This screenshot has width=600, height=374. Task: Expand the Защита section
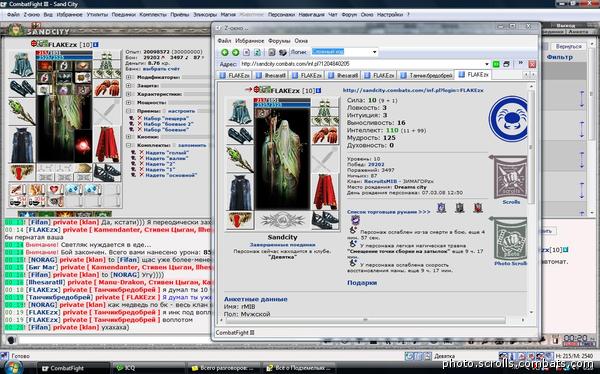click(x=129, y=86)
